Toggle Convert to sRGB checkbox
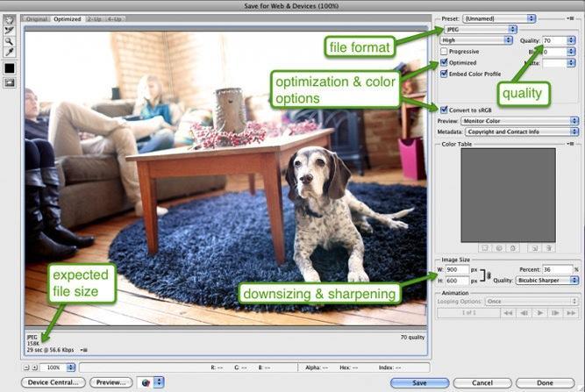The height and width of the screenshot is (392, 585). (x=444, y=109)
